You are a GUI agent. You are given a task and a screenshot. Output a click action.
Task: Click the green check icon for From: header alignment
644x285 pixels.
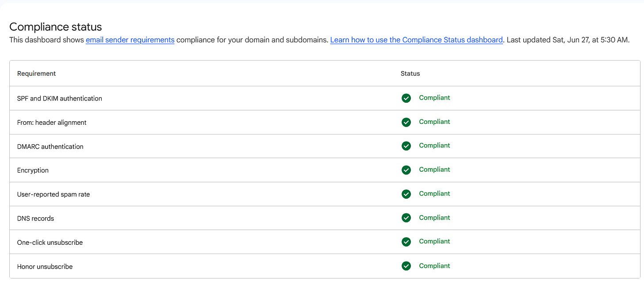(x=406, y=122)
